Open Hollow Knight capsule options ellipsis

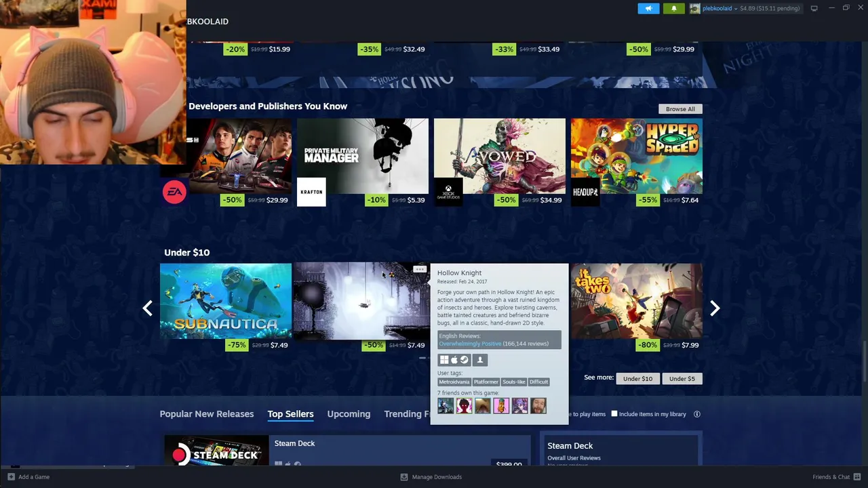tap(420, 270)
